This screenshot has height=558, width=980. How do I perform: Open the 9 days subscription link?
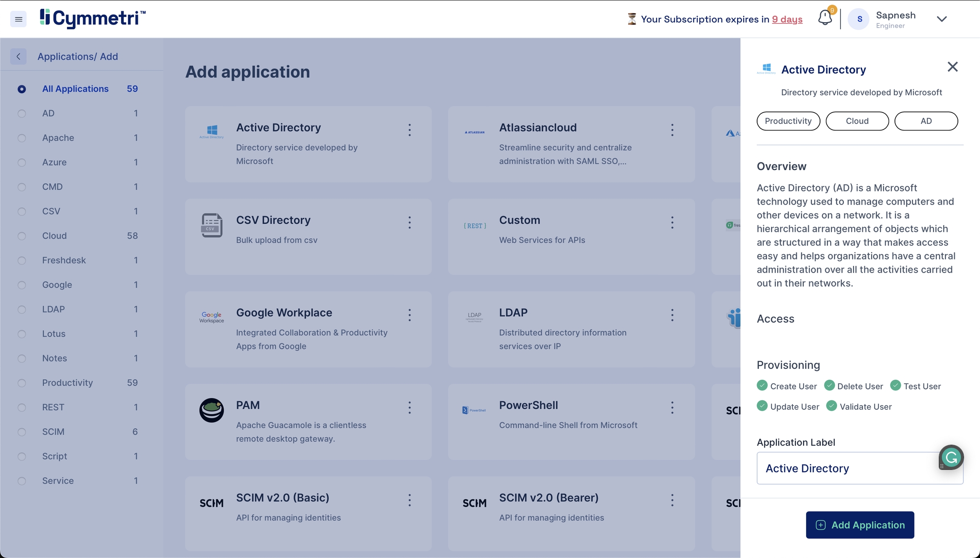(787, 20)
